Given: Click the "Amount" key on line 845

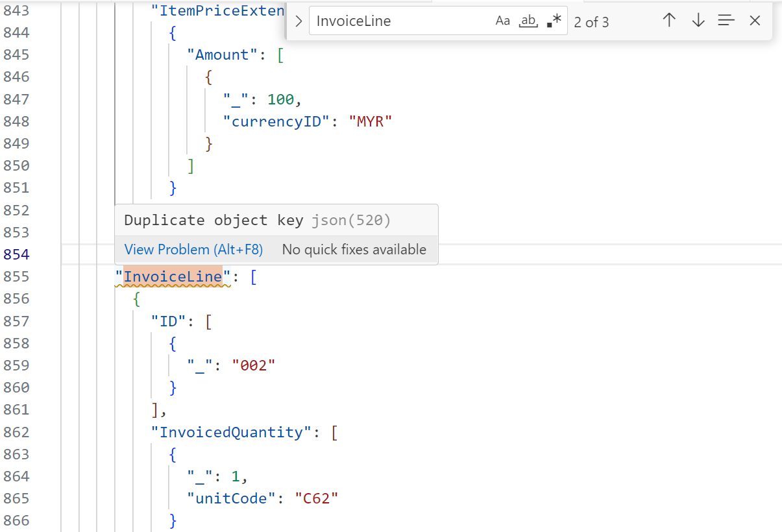Looking at the screenshot, I should 222,55.
